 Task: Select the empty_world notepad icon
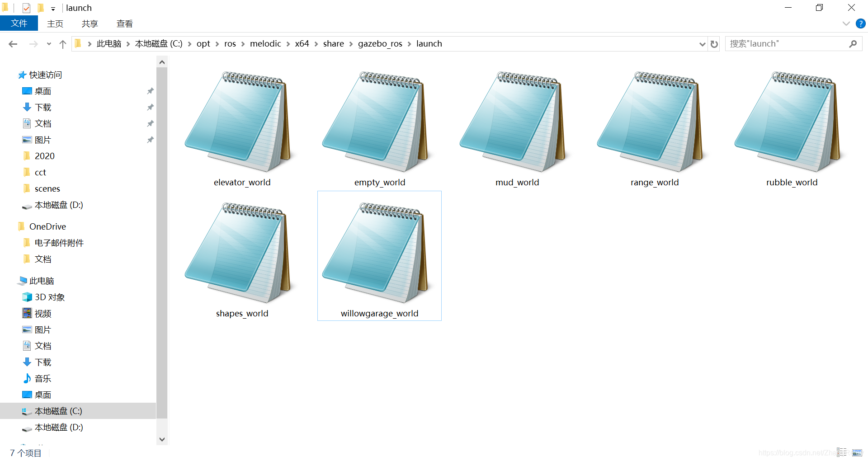pyautogui.click(x=377, y=121)
